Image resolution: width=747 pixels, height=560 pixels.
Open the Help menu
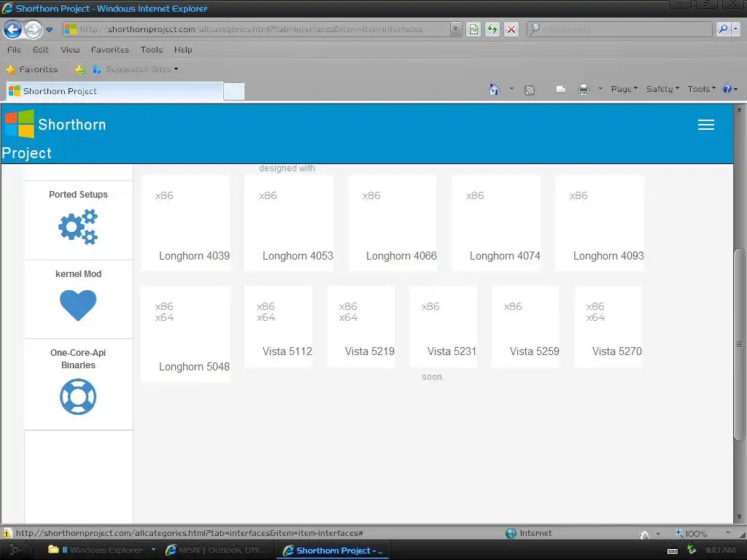[x=183, y=50]
